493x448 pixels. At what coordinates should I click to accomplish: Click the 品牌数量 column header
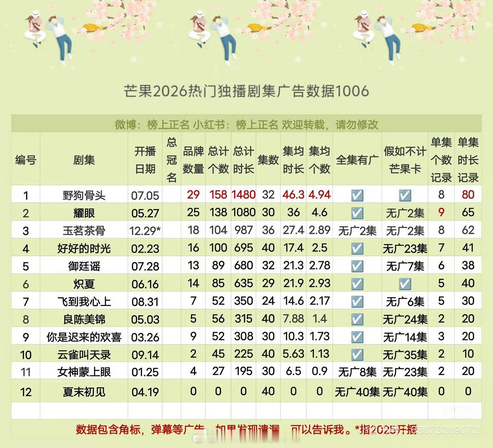[193, 160]
